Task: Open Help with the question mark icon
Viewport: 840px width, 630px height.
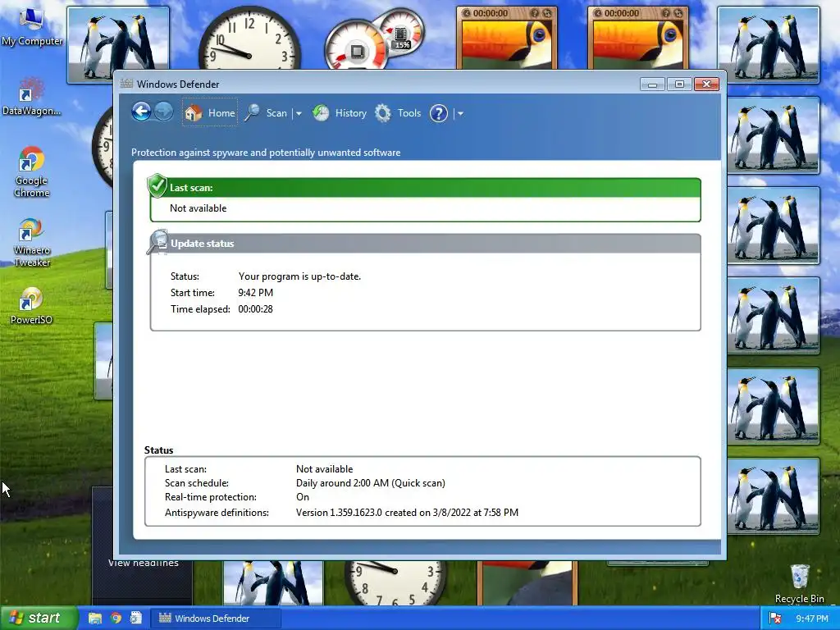Action: pyautogui.click(x=439, y=113)
